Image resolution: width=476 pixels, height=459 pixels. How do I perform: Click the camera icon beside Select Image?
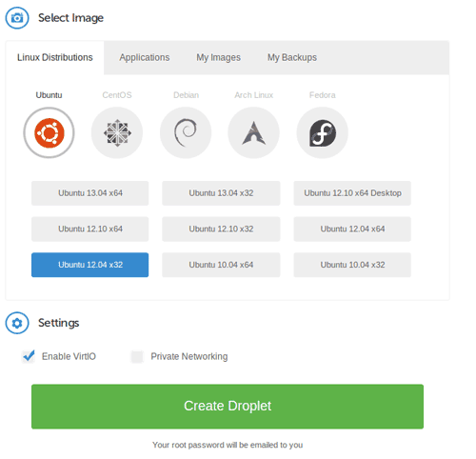17,18
